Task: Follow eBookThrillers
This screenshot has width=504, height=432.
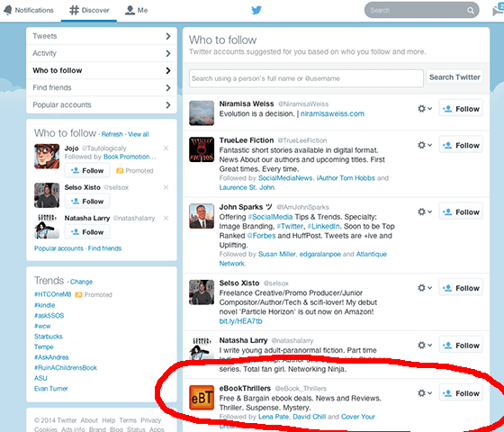Action: click(461, 393)
